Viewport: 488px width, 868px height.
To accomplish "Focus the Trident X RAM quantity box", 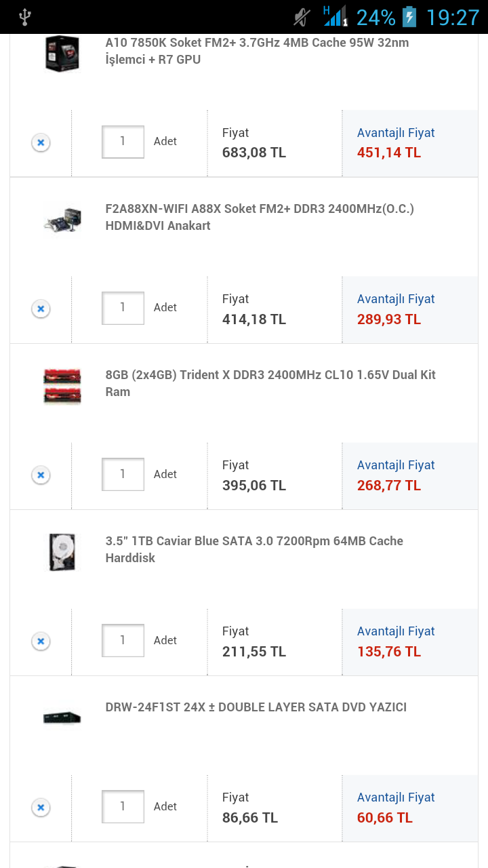I will (x=123, y=474).
